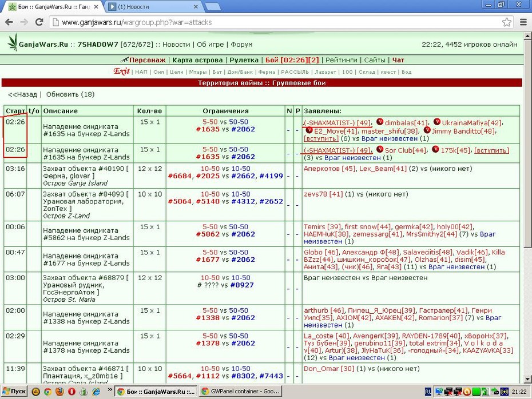
Task: Click the red syndicate badge beside dimbalas[41]
Action: click(x=380, y=122)
